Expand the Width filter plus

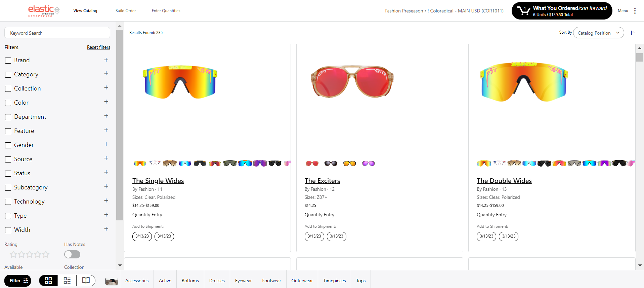pos(106,229)
